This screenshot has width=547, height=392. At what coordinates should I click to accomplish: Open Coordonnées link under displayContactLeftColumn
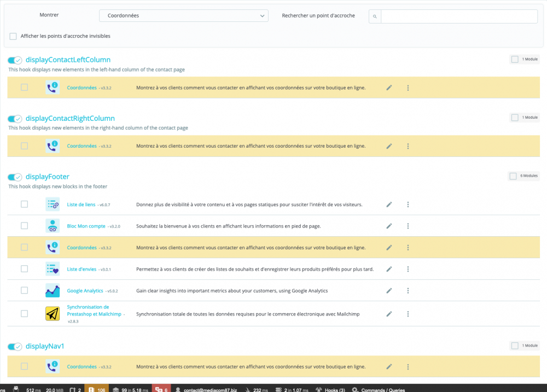point(82,87)
